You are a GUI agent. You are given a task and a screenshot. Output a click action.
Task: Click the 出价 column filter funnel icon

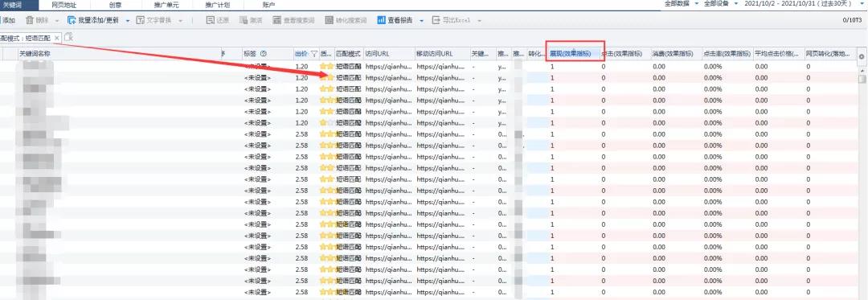(314, 54)
